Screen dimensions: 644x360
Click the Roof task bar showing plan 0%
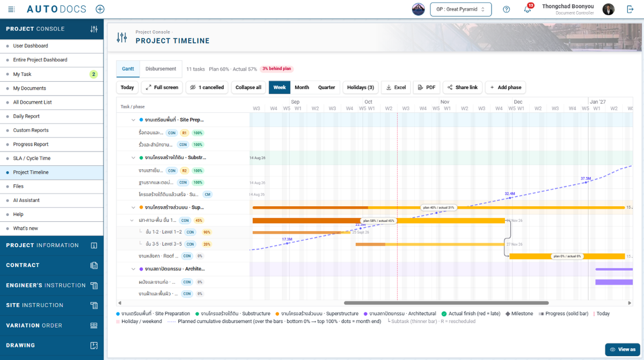coord(567,256)
